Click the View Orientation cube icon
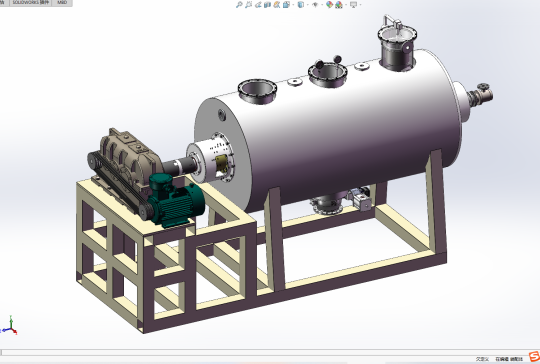540x364 pixels. click(x=287, y=4)
